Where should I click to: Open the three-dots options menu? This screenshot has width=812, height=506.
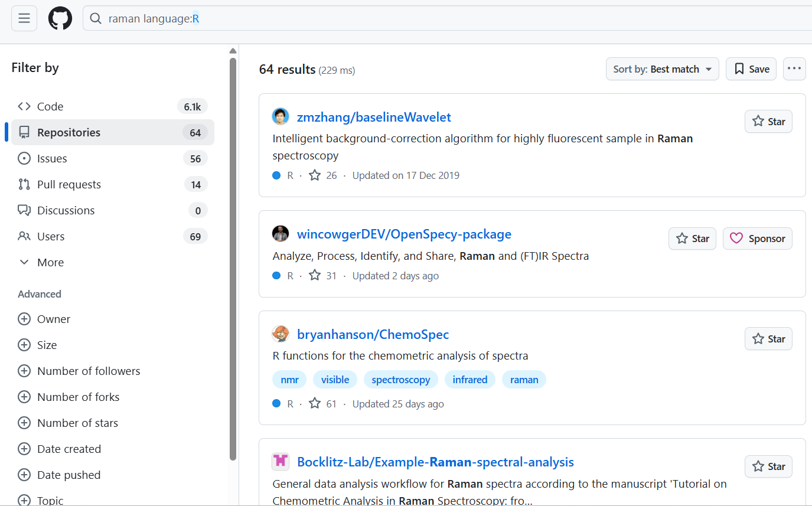point(794,69)
